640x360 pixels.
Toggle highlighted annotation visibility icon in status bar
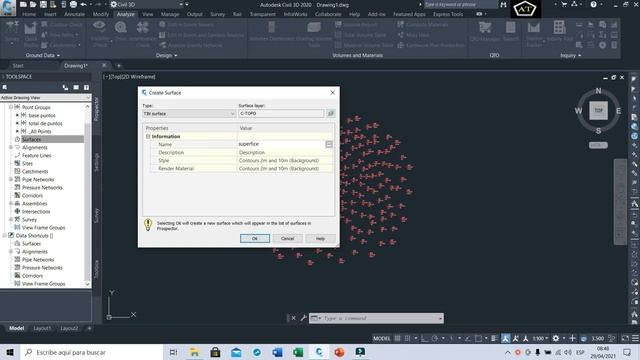pos(506,338)
